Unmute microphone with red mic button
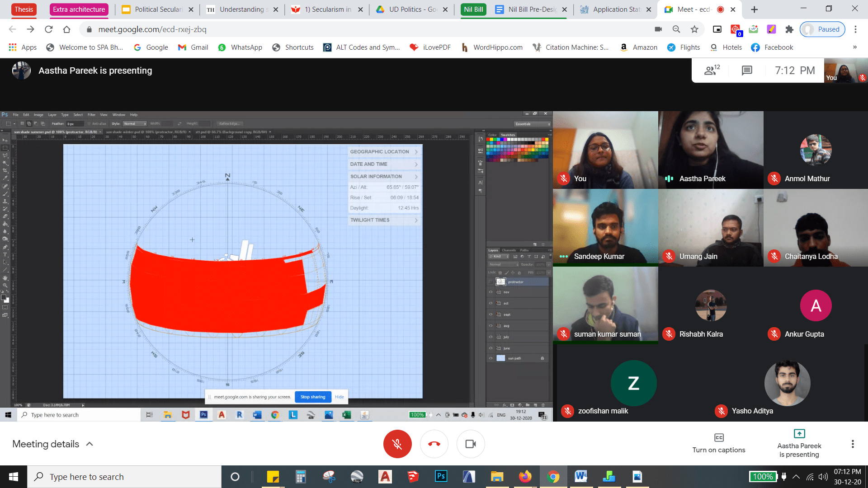 point(397,444)
